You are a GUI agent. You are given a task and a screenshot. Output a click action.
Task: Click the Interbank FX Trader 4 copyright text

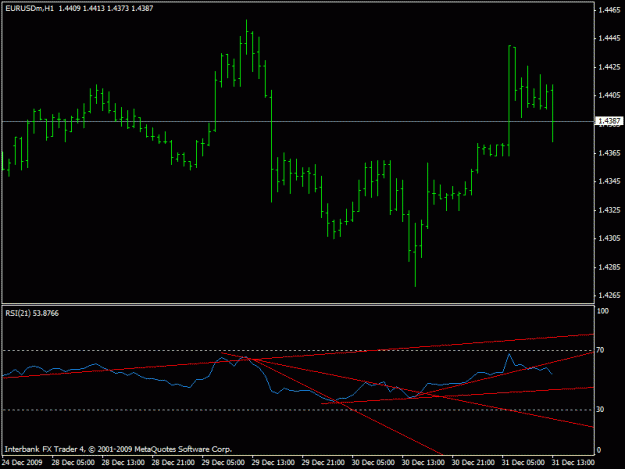click(x=118, y=449)
